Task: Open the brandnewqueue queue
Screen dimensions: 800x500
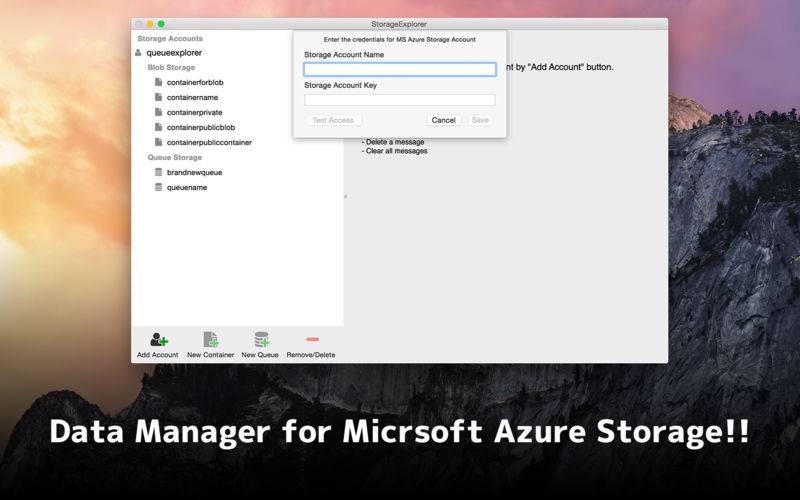Action: [194, 172]
